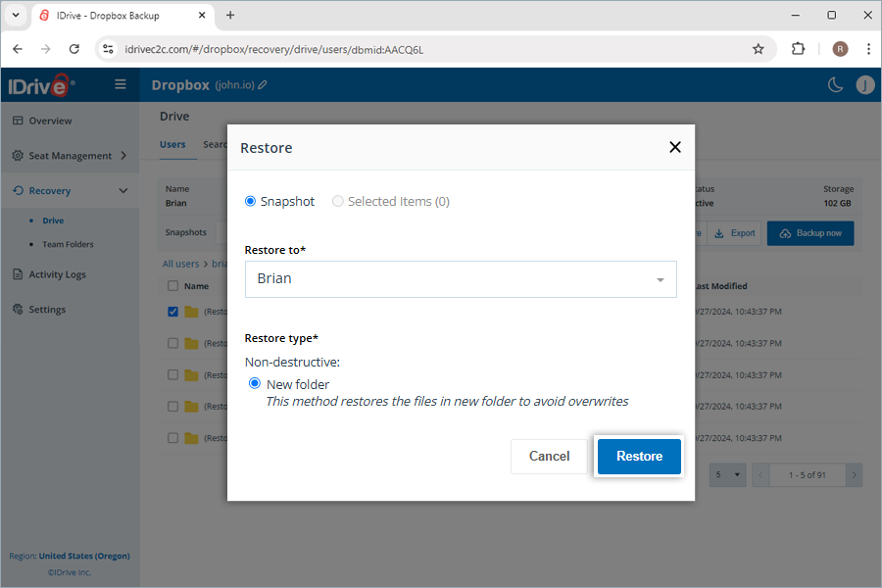Image resolution: width=882 pixels, height=588 pixels.
Task: Click the IDrive logo
Action: pyautogui.click(x=40, y=85)
